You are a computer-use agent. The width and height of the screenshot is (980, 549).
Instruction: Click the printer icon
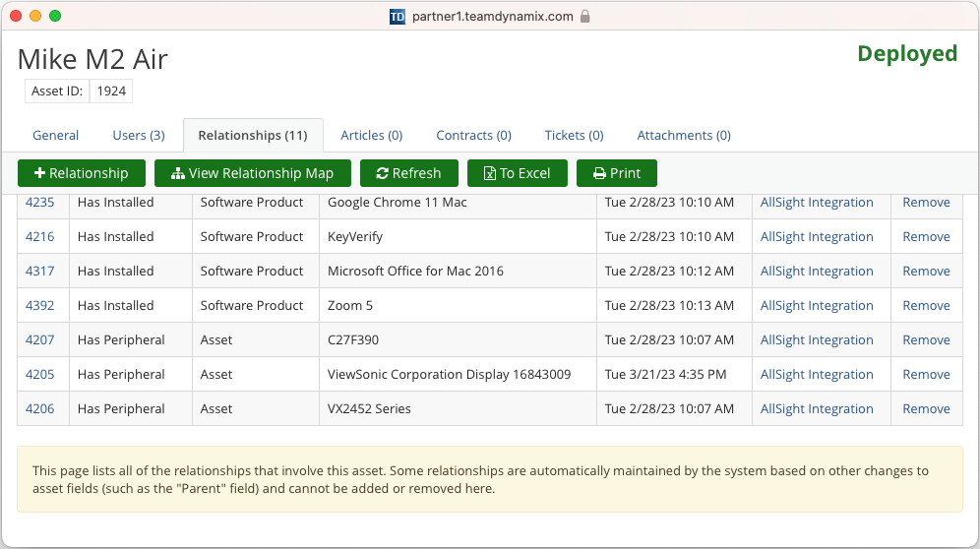[x=599, y=173]
